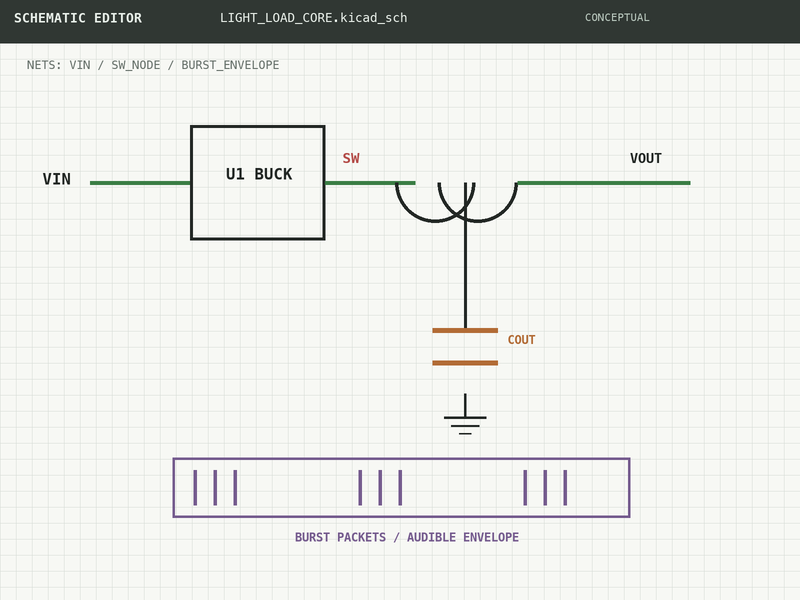Image resolution: width=800 pixels, height=600 pixels.
Task: Click the BURST PACKETS / AUDIBLE ENVELOPE caption
Action: pos(407,537)
